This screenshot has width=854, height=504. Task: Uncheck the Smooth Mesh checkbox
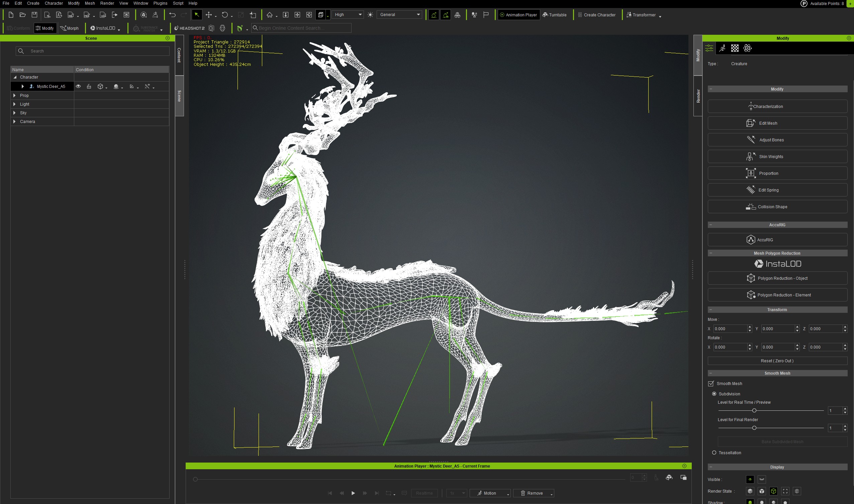pos(711,383)
